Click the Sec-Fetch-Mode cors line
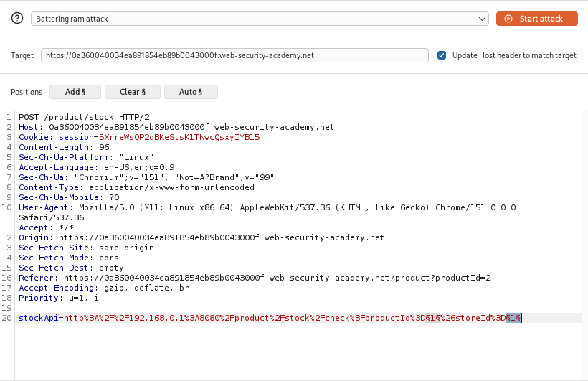Screen dimensions: 588x381 (x=69, y=258)
